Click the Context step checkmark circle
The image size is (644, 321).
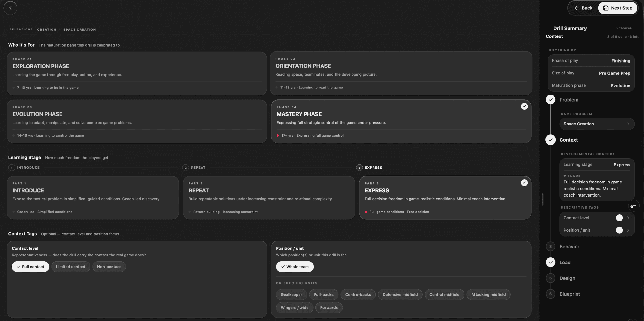[x=551, y=140]
